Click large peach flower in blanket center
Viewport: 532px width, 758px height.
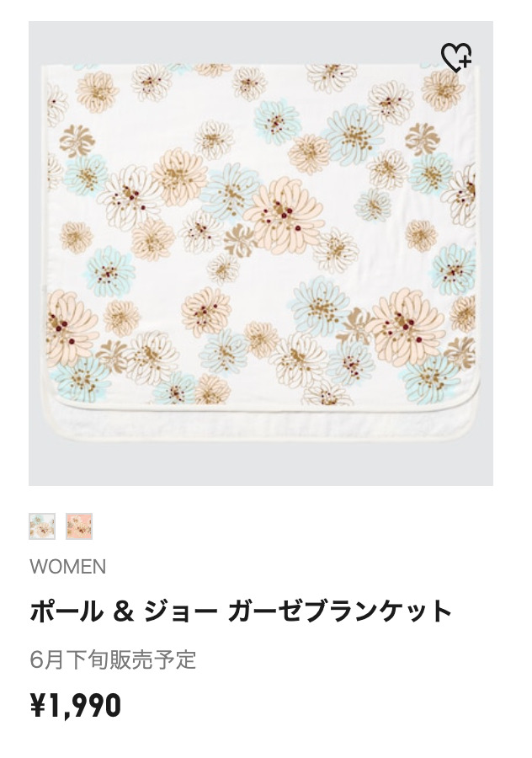coord(285,215)
